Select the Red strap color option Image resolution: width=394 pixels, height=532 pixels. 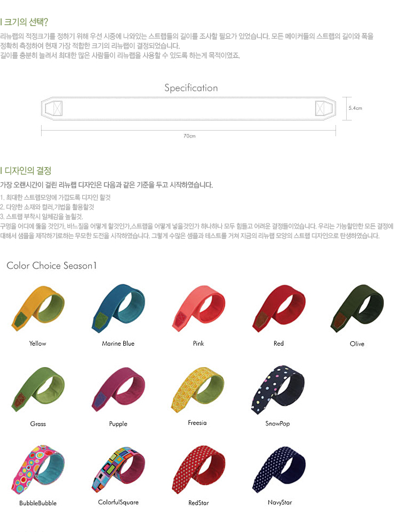tap(279, 309)
